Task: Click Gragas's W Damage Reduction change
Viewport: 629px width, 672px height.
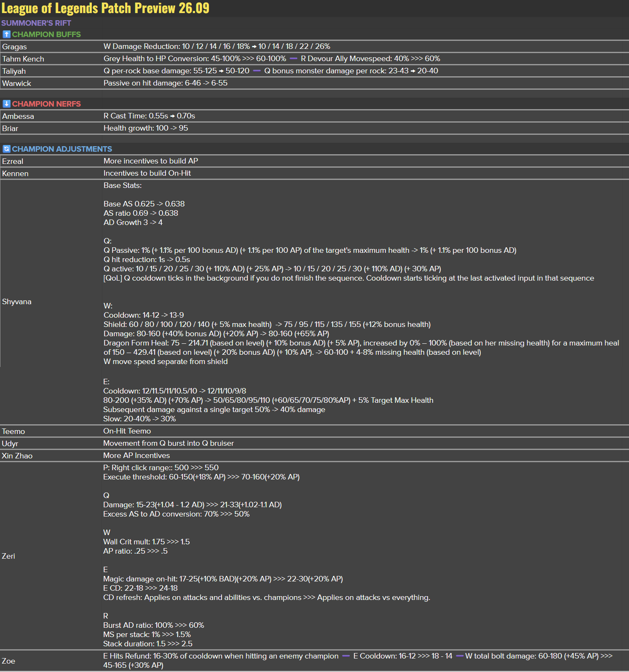Action: [x=217, y=46]
